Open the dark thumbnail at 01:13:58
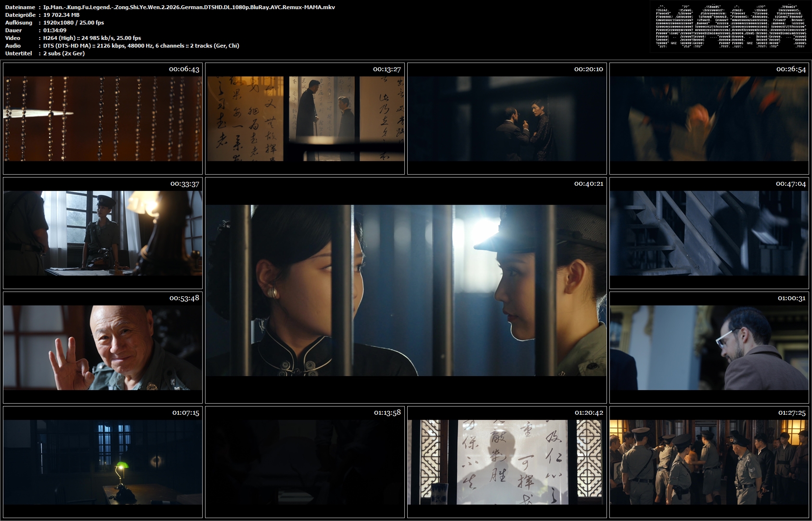 click(305, 462)
